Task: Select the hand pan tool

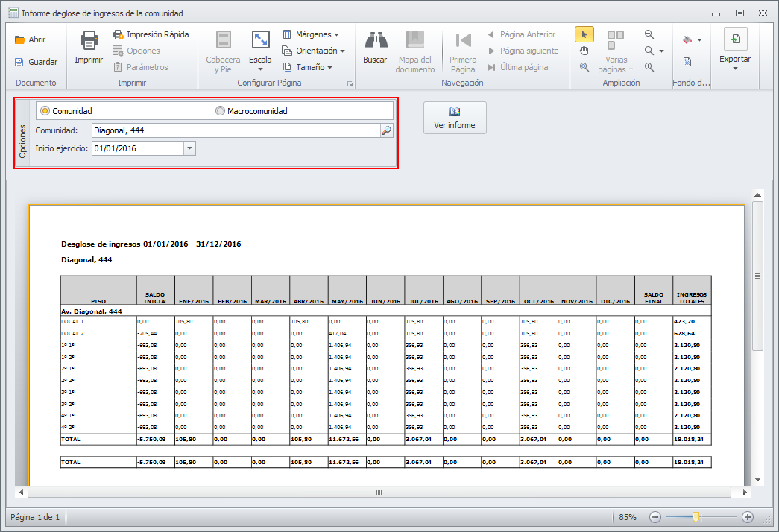Action: point(584,51)
